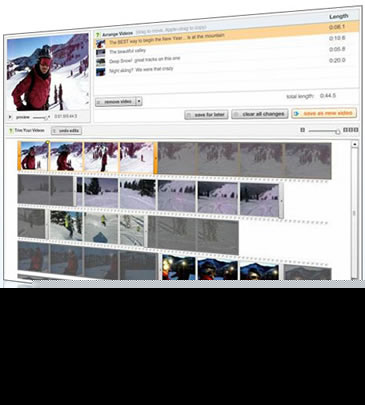Select first headlamp night-skiing frame in fourth filmstrip
This screenshot has height=405, width=365.
coord(179,268)
